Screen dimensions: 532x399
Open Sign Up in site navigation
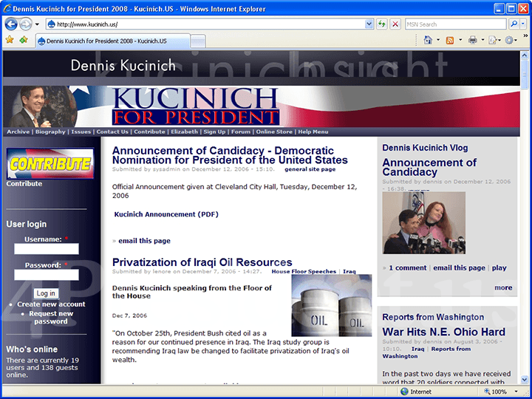[214, 132]
